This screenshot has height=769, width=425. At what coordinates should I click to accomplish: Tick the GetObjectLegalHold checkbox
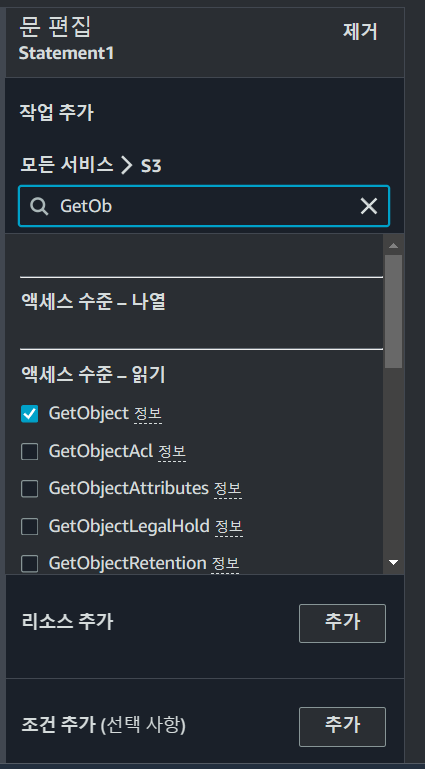coord(29,526)
